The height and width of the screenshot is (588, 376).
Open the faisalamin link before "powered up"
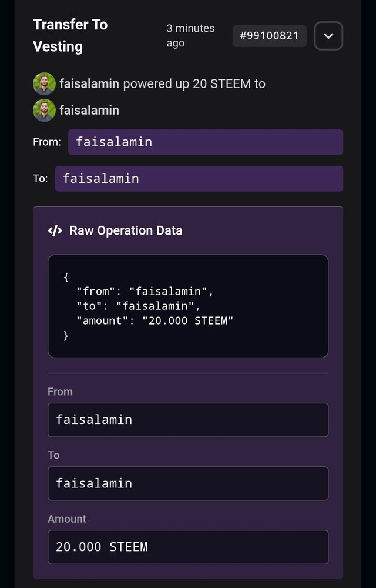coord(89,84)
